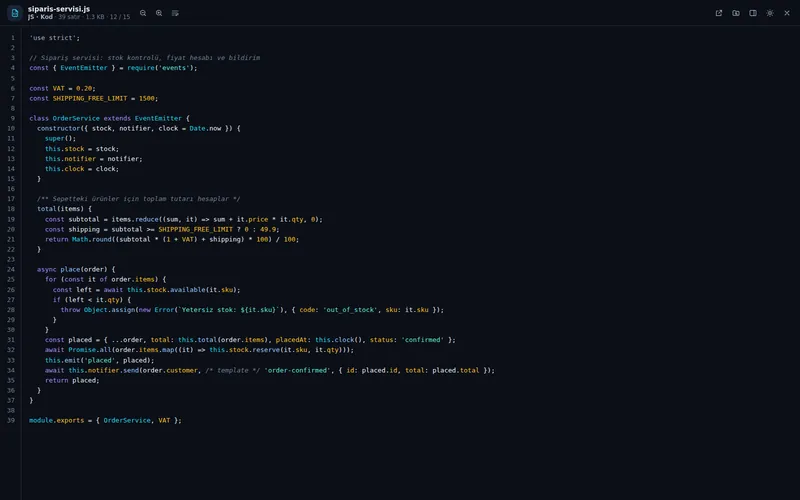Select line number 9 in the gutter
Screen dimensions: 800x500
pos(13,118)
